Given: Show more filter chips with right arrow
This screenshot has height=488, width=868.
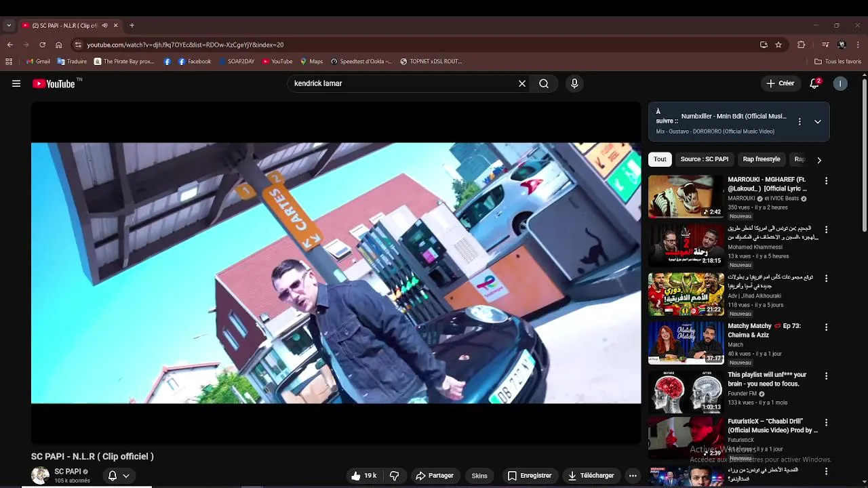Looking at the screenshot, I should pos(819,160).
